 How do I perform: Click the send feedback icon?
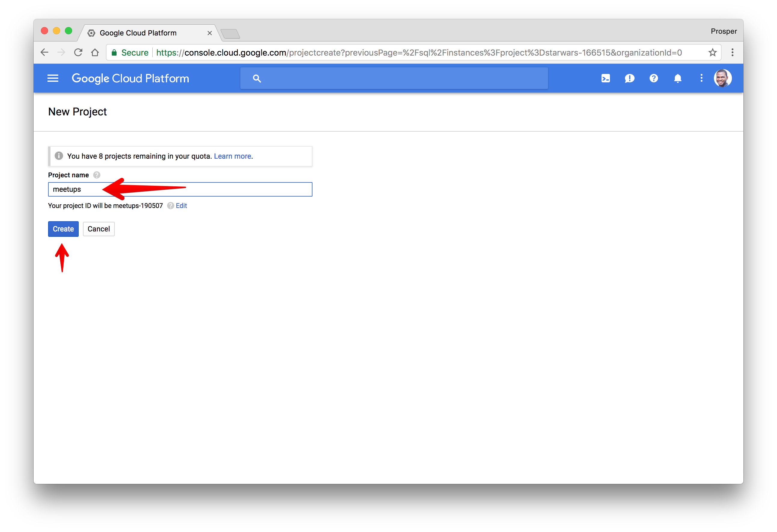(629, 78)
